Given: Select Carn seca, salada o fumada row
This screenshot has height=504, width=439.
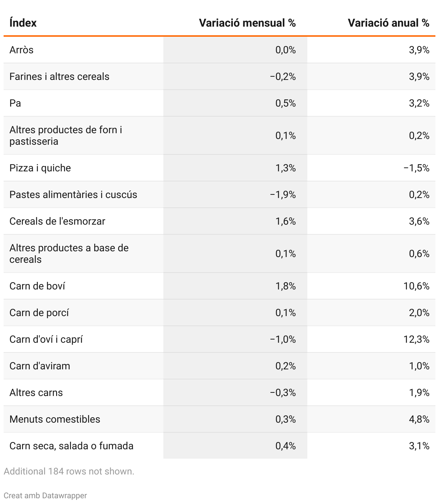Looking at the screenshot, I should click(219, 446).
